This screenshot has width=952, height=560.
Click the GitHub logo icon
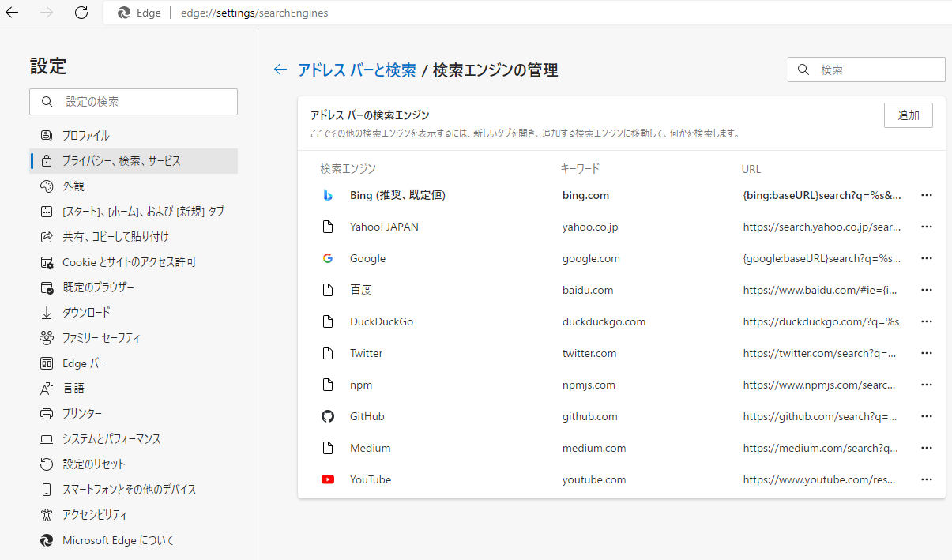point(328,416)
